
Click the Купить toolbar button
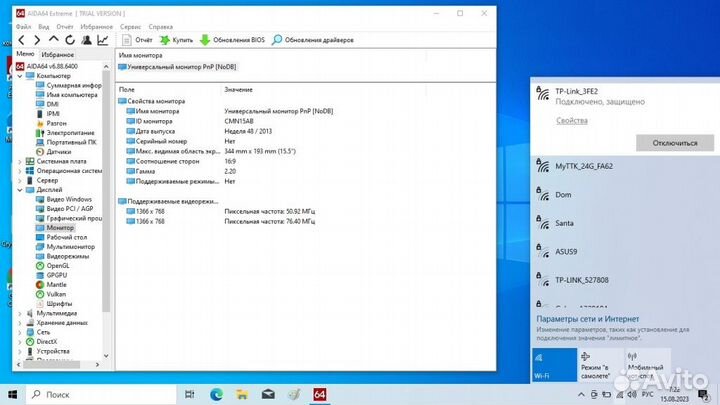pos(176,40)
